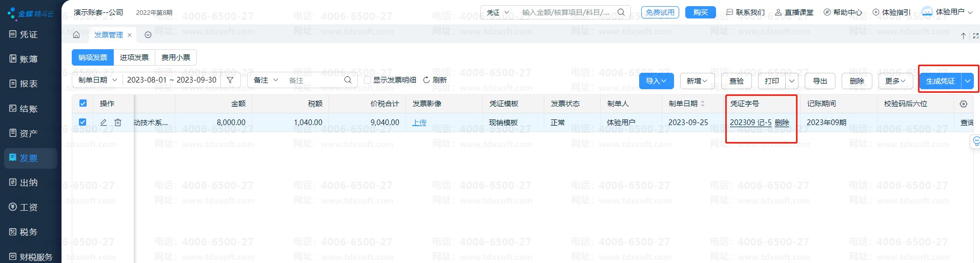Screen dimensions: 980x263
Task: Switch to 进项发票 tab
Action: point(134,57)
